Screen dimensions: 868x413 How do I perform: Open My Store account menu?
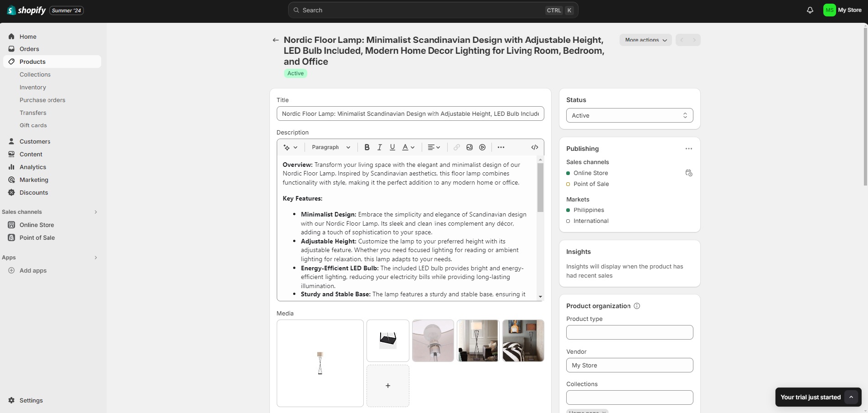[x=842, y=10]
